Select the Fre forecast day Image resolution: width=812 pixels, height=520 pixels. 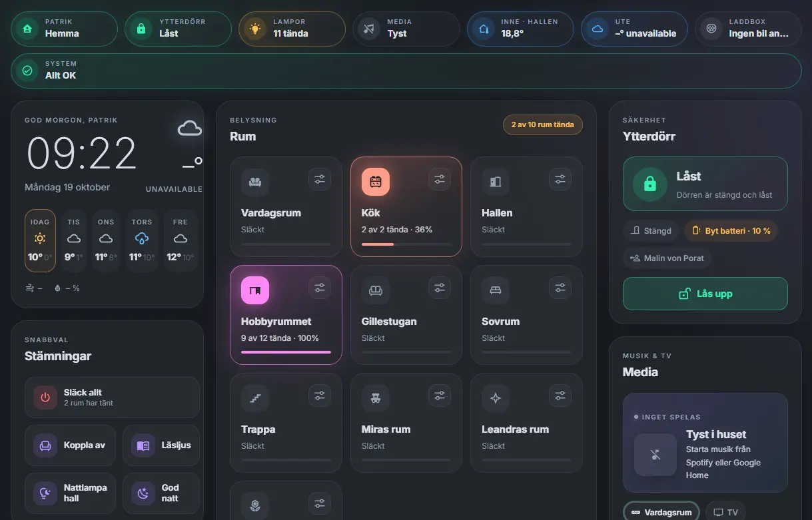tap(180, 240)
